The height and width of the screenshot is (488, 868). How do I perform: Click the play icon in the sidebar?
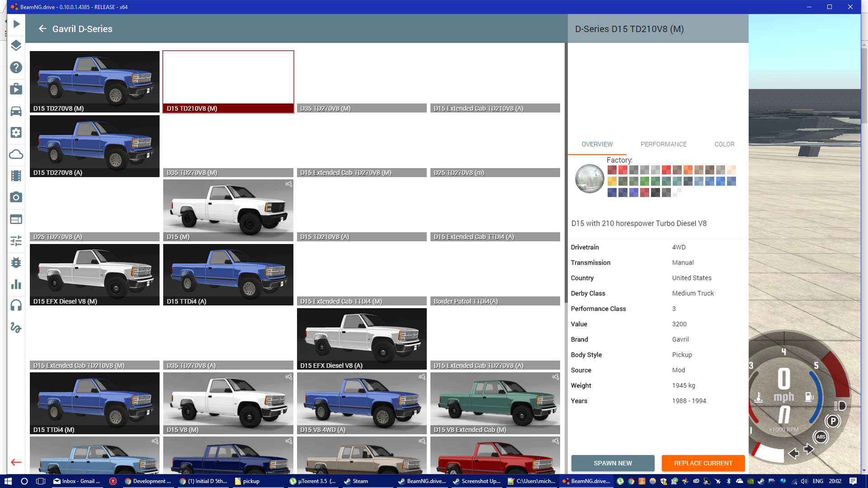point(16,24)
